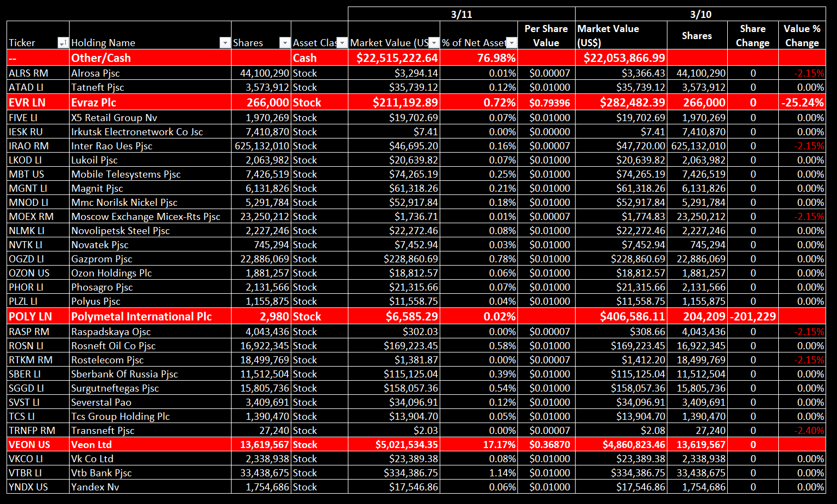Select the 625,132,010 shares cell in Shares column
The image size is (837, 504).
click(x=261, y=146)
